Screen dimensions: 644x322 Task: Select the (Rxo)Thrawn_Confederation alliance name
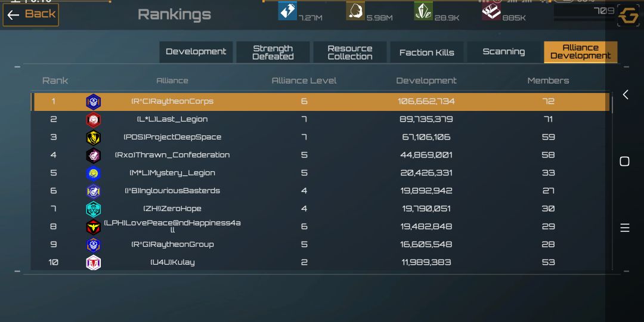(x=172, y=155)
